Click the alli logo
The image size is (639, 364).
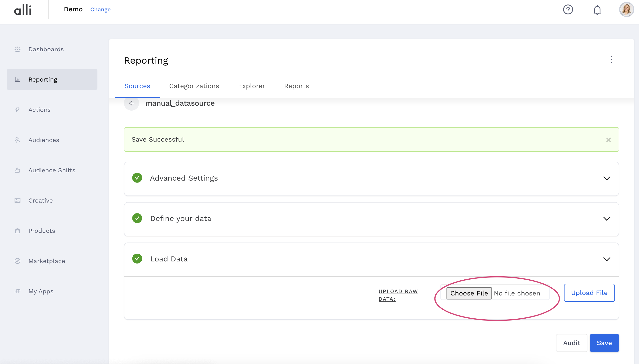point(22,10)
